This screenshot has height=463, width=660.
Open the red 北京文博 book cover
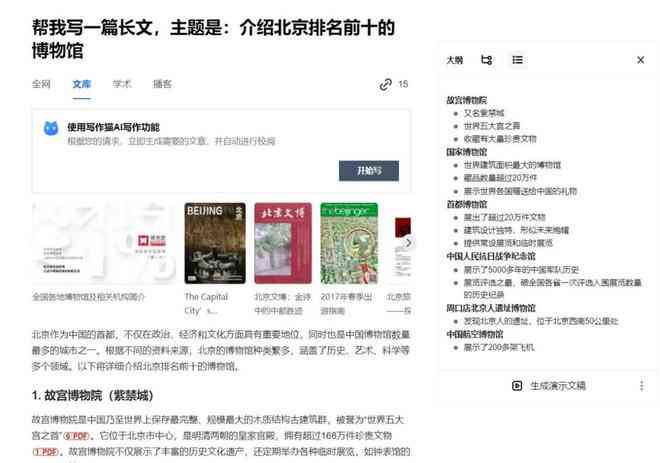283,243
